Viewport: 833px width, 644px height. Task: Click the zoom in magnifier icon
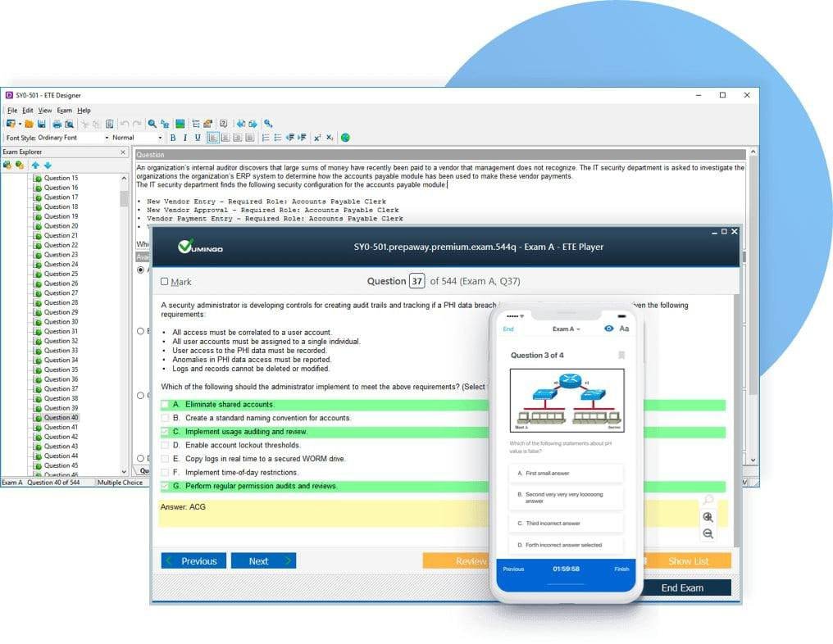(708, 517)
